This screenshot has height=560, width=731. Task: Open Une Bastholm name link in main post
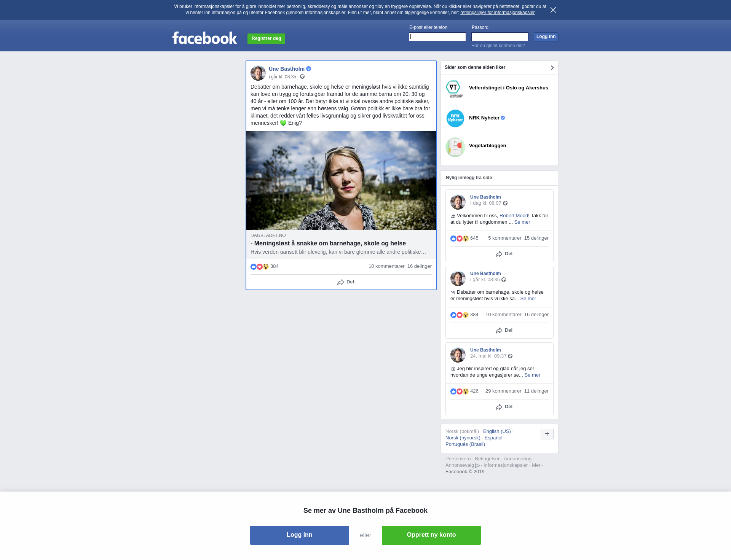(287, 69)
